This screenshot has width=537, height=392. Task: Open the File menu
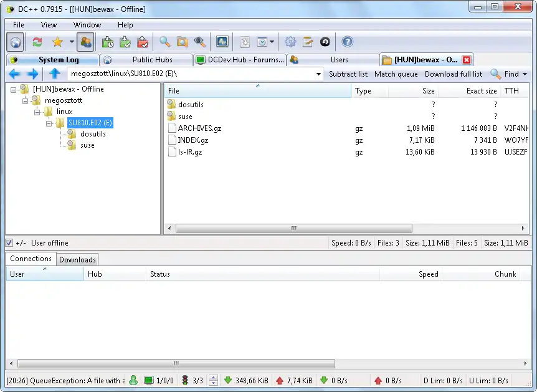(x=19, y=25)
